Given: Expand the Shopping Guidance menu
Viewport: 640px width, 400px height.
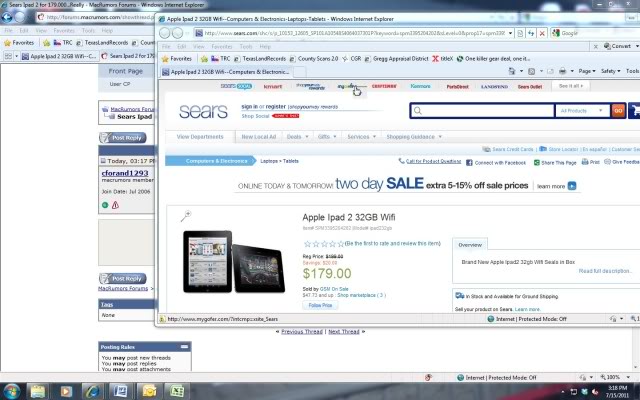Looking at the screenshot, I should pos(414,137).
